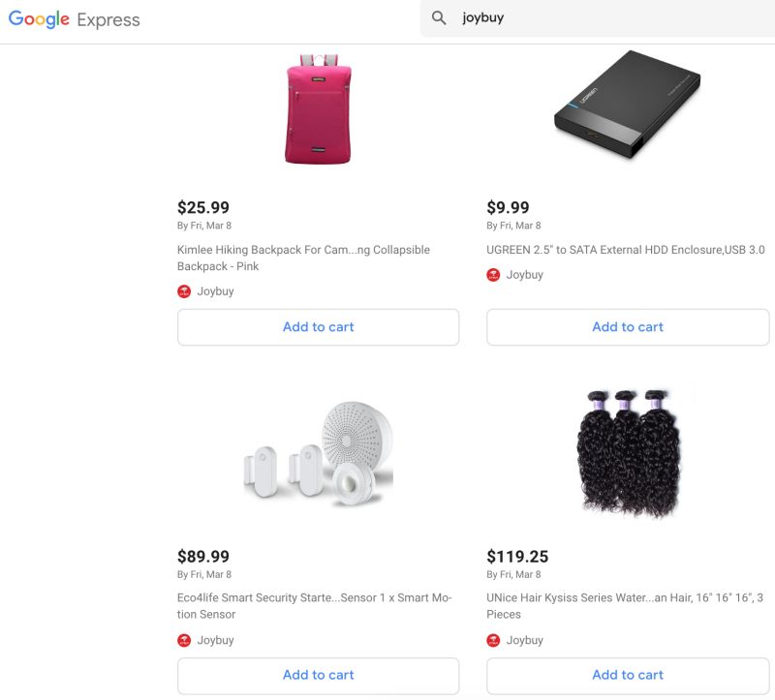
Task: Open the UGREEN enclosure product image
Action: [627, 105]
